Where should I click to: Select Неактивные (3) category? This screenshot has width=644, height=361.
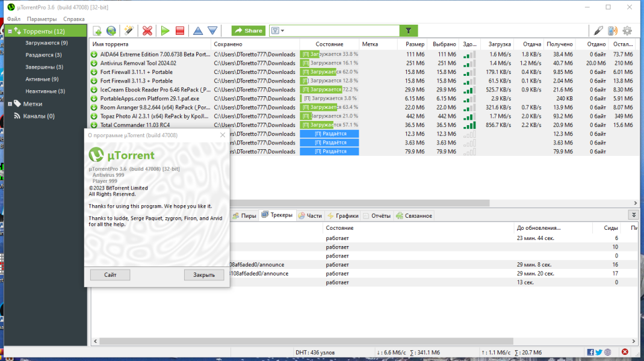pyautogui.click(x=45, y=91)
